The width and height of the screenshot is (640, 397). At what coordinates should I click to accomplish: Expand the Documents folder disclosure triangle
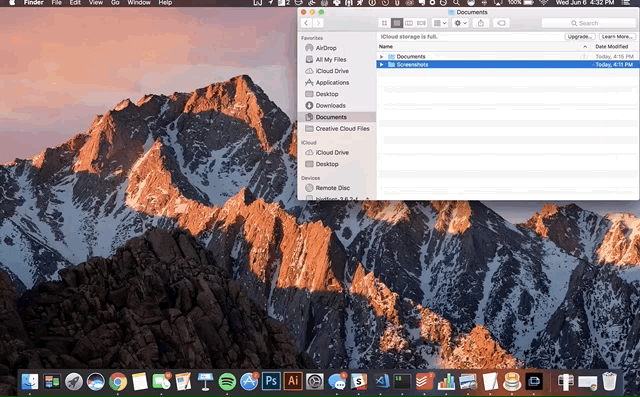[382, 57]
